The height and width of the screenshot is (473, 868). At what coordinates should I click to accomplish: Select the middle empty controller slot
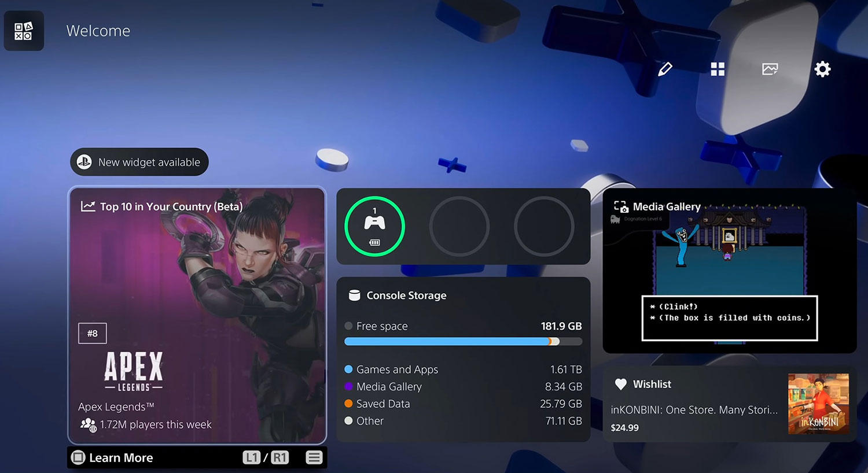click(x=459, y=226)
